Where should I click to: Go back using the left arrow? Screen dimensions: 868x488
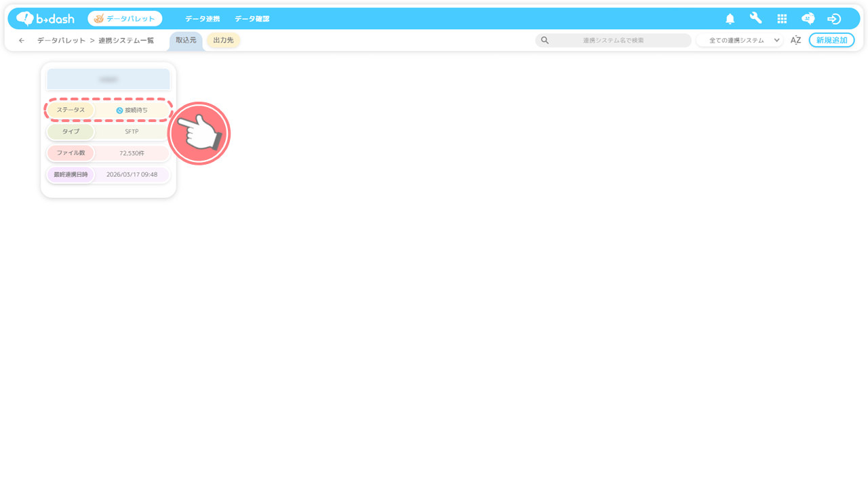click(22, 41)
